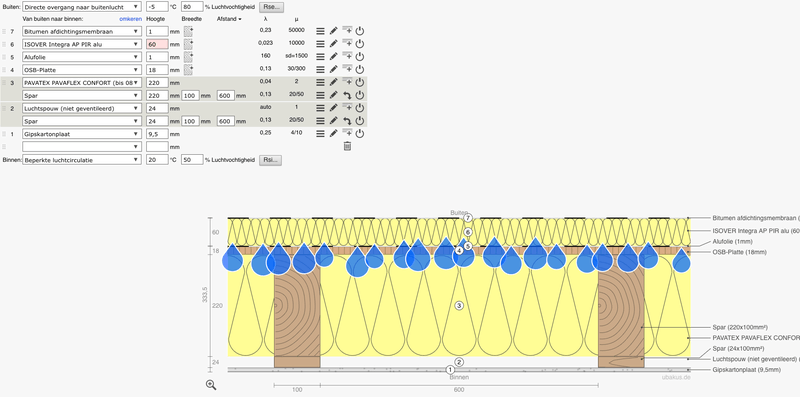
Task: Add framing section to Alufolie layer
Action: [188, 57]
